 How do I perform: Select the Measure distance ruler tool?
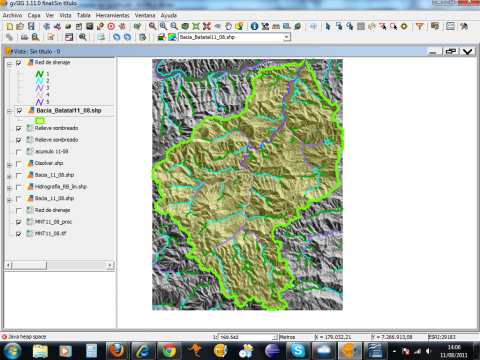(276, 26)
